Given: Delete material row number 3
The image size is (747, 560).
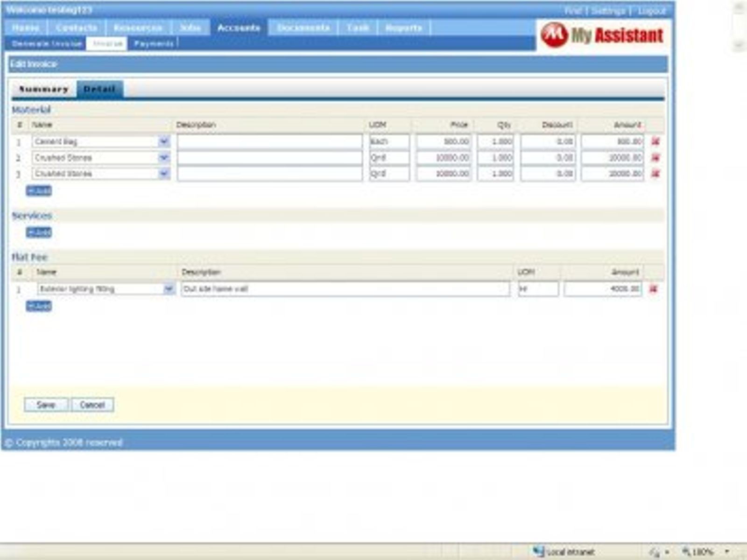Looking at the screenshot, I should pos(655,174).
